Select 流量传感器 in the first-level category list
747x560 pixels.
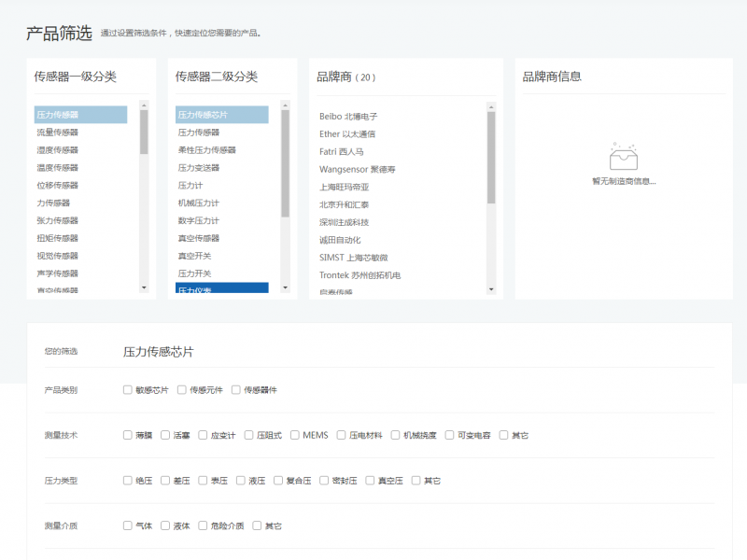point(58,133)
